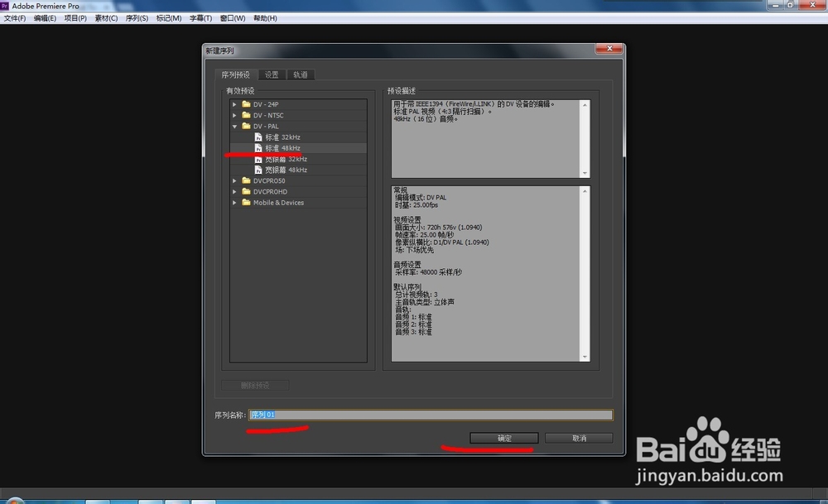Confirm the new sequence with 确定

pyautogui.click(x=504, y=438)
